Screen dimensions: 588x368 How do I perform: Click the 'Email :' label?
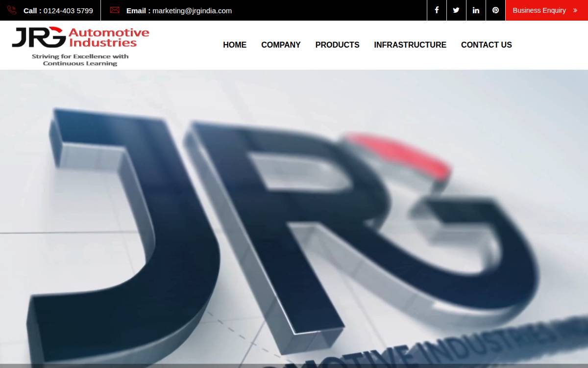138,10
